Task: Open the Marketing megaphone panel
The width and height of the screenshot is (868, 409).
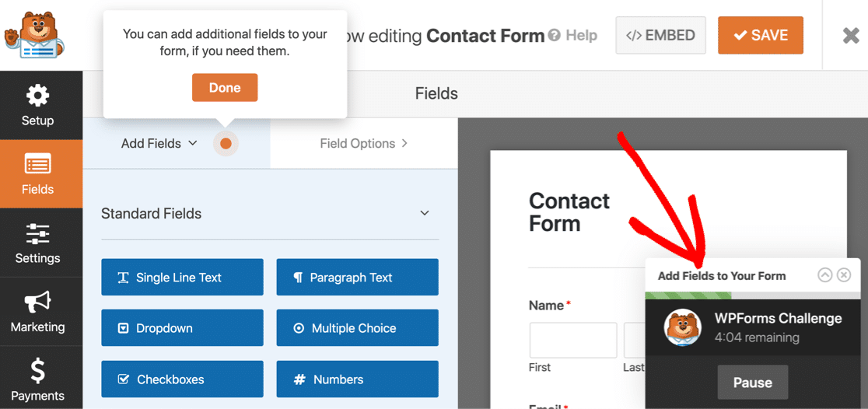Action: [x=37, y=312]
